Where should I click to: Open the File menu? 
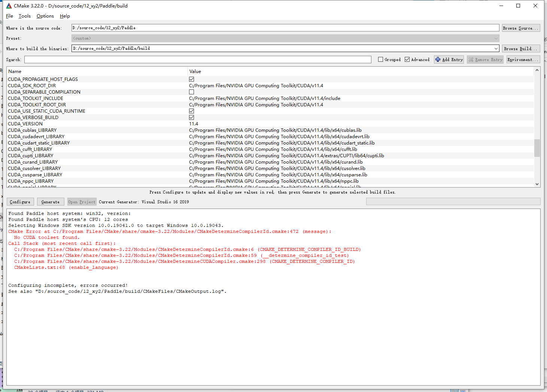[x=9, y=16]
